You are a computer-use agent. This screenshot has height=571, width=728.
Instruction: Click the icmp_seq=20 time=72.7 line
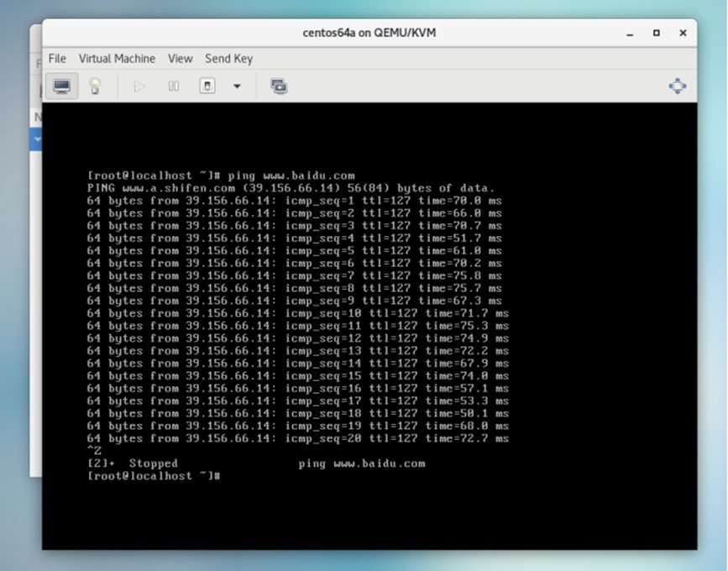(x=297, y=439)
